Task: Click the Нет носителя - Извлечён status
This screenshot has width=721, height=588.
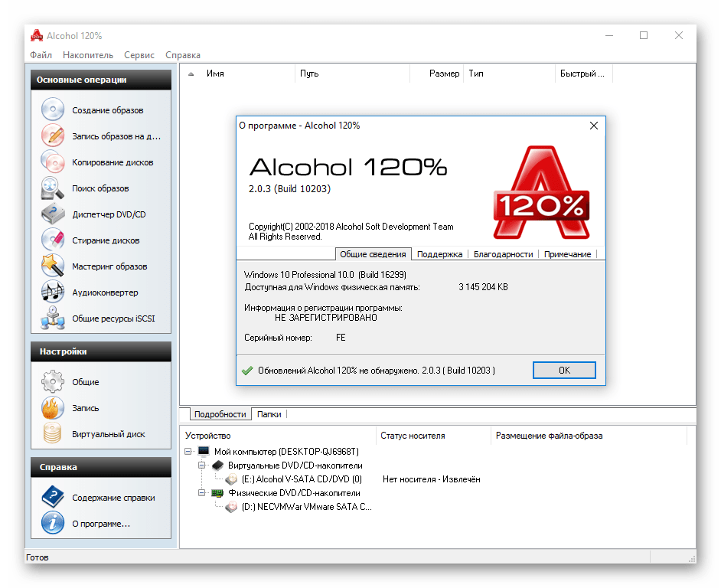Action: point(432,479)
